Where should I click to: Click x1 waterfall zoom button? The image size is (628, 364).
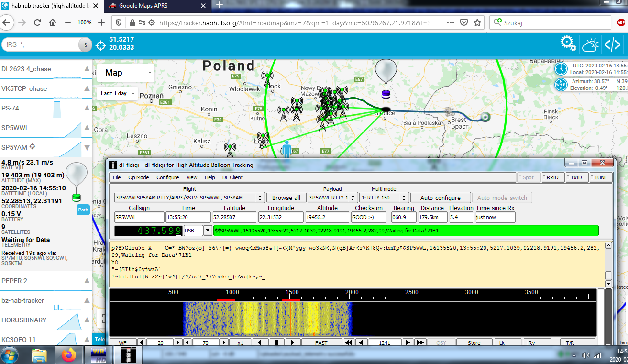click(x=241, y=342)
